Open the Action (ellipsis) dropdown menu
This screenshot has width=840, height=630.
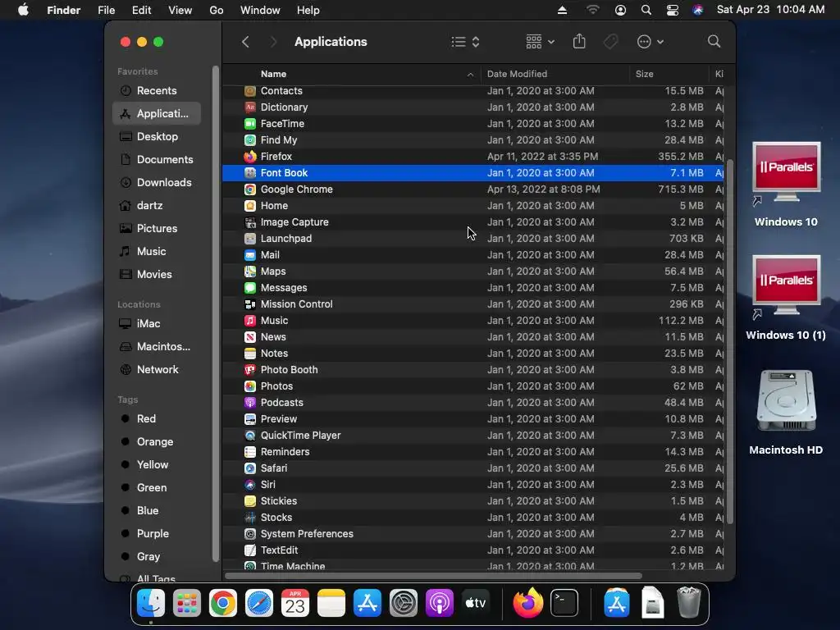pos(651,42)
